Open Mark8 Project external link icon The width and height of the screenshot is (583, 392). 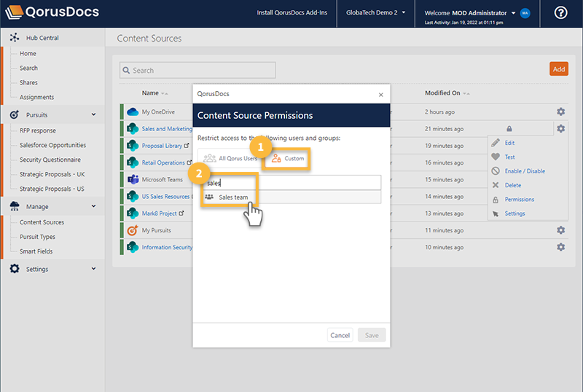tap(181, 213)
